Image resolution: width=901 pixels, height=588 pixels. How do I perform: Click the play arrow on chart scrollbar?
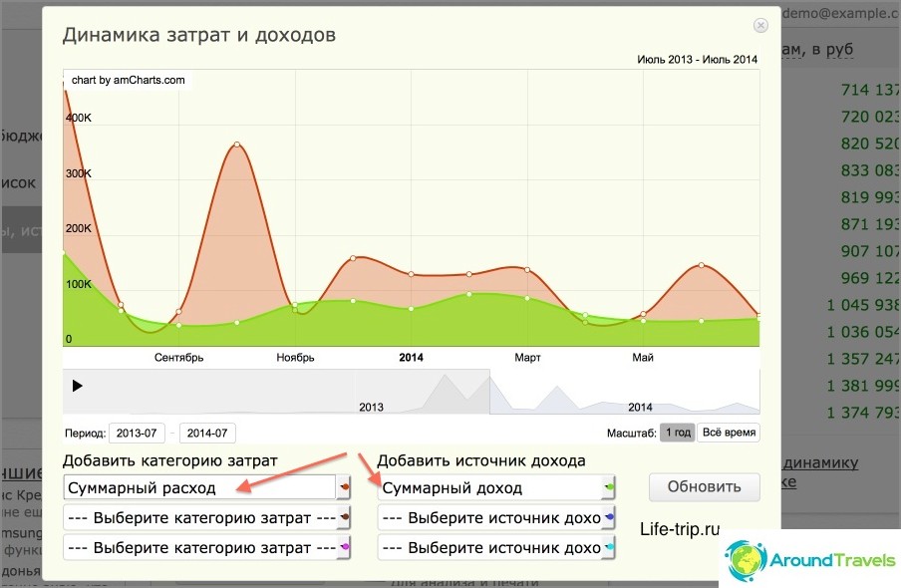(77, 386)
